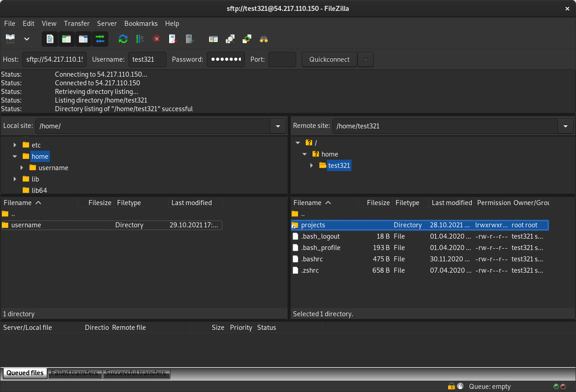Switch to Queued files tab
This screenshot has height=392, width=576.
click(x=25, y=373)
